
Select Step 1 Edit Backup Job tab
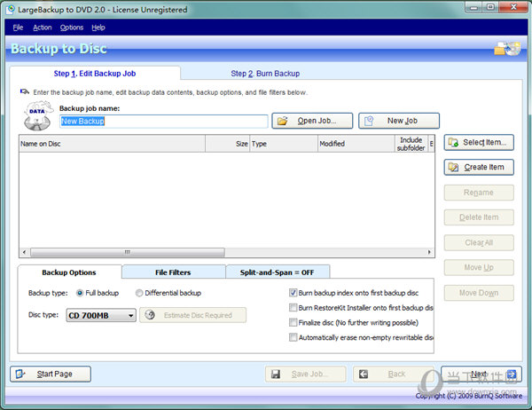[95, 74]
